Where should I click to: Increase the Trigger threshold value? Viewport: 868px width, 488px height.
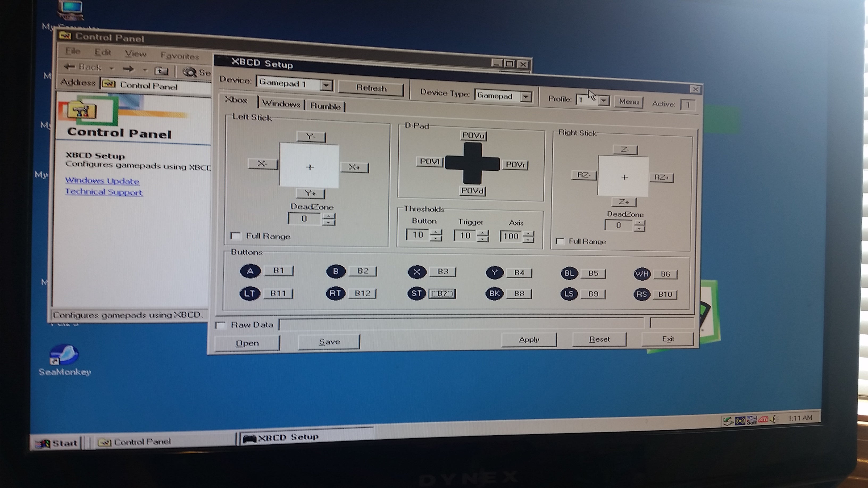483,233
